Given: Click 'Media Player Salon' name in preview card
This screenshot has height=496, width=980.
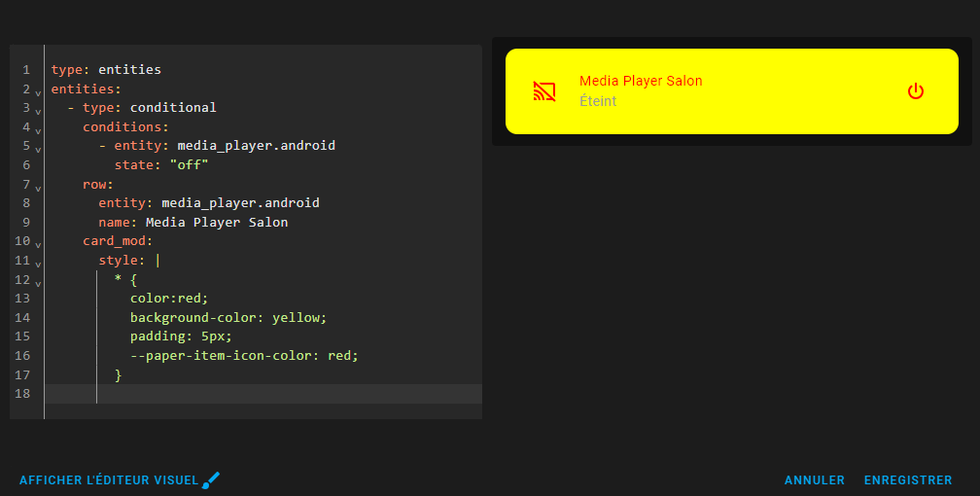Looking at the screenshot, I should click(x=641, y=81).
